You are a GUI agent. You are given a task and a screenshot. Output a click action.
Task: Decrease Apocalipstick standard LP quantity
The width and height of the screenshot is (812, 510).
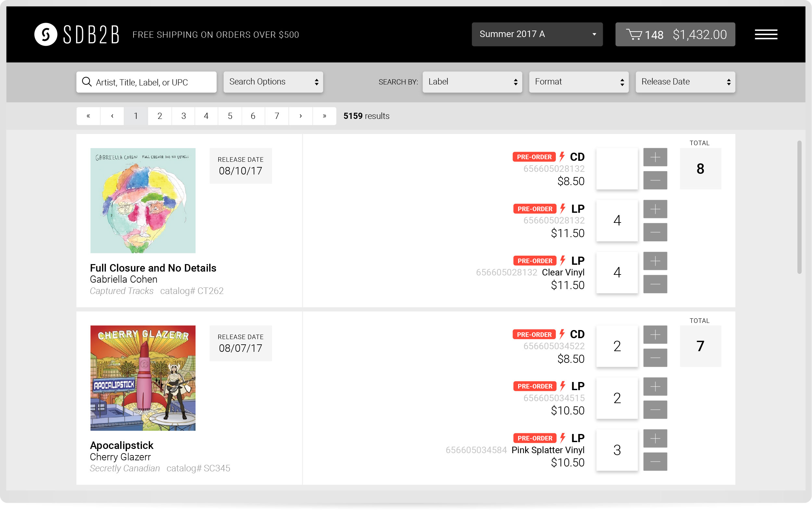tap(655, 410)
